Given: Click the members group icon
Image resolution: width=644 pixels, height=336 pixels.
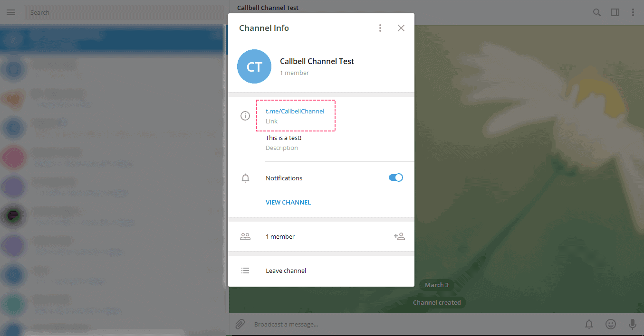Looking at the screenshot, I should [245, 236].
